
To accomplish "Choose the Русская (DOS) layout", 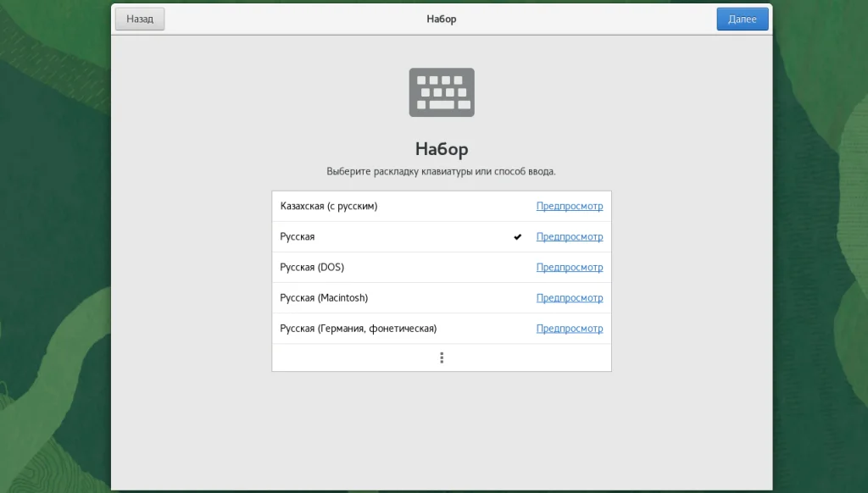I will (x=312, y=267).
